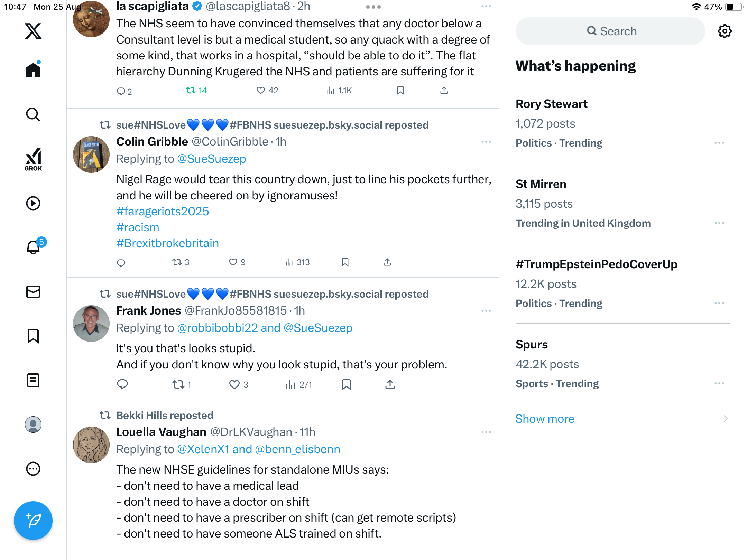The image size is (747, 560).
Task: Bookmark Frank Jones's reply
Action: [x=346, y=384]
